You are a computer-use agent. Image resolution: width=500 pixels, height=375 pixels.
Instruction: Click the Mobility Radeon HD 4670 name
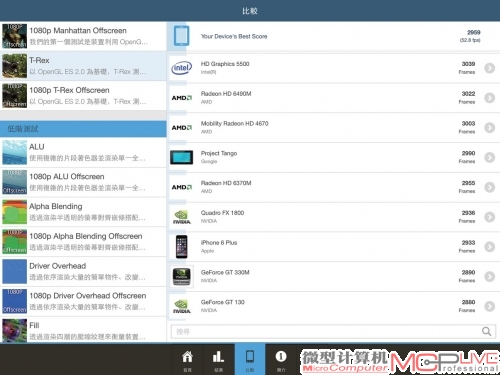(x=234, y=123)
